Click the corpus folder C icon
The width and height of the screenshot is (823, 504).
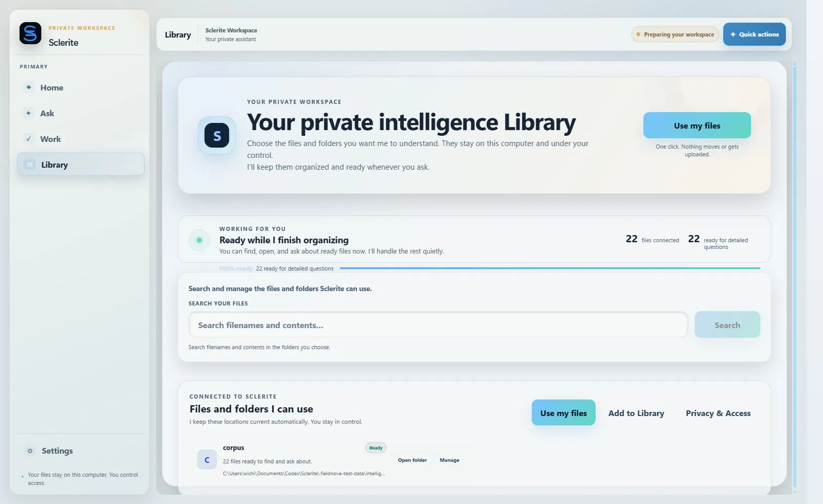point(207,460)
